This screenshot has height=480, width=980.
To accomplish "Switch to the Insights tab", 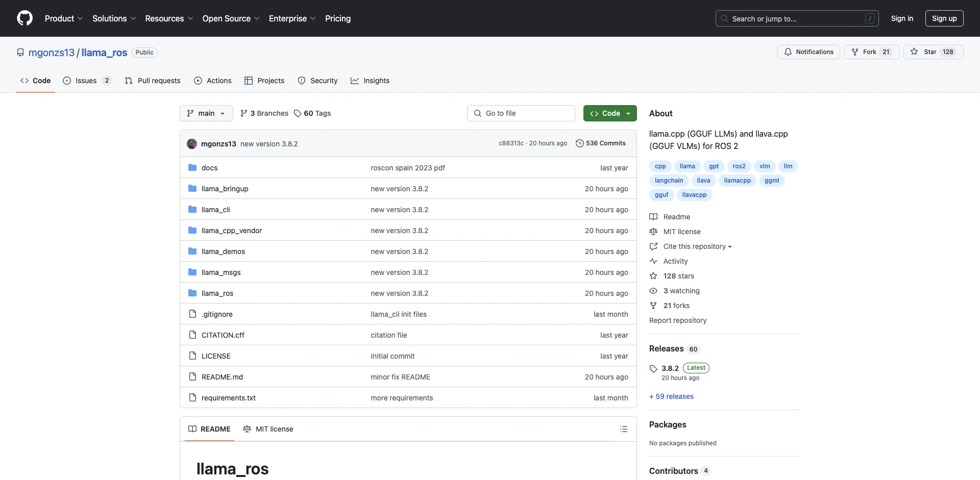I will point(370,81).
